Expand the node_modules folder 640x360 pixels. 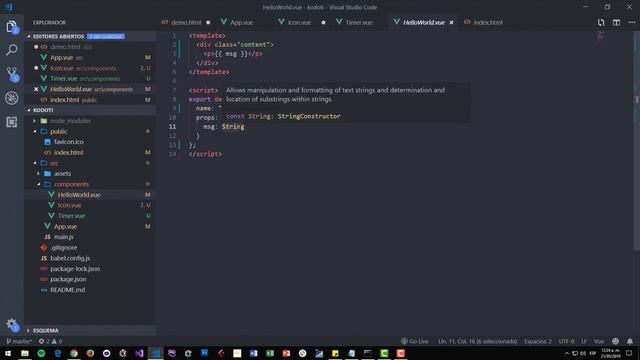click(70, 121)
